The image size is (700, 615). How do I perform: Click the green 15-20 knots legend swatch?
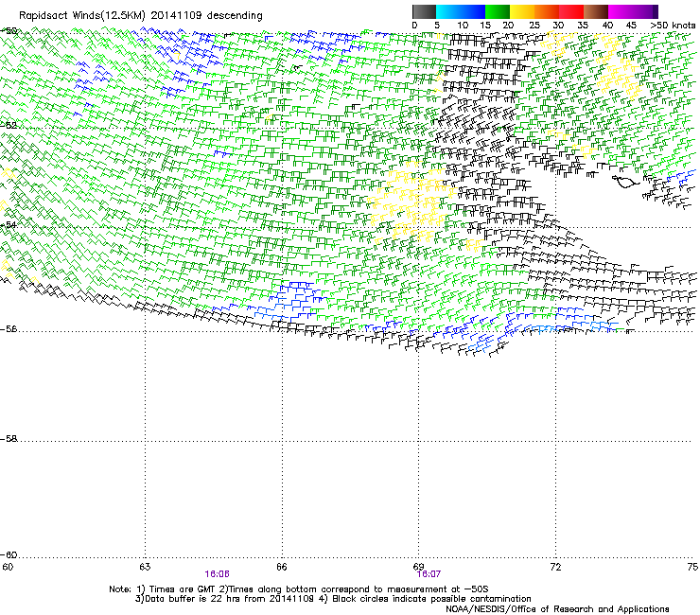tap(498, 11)
